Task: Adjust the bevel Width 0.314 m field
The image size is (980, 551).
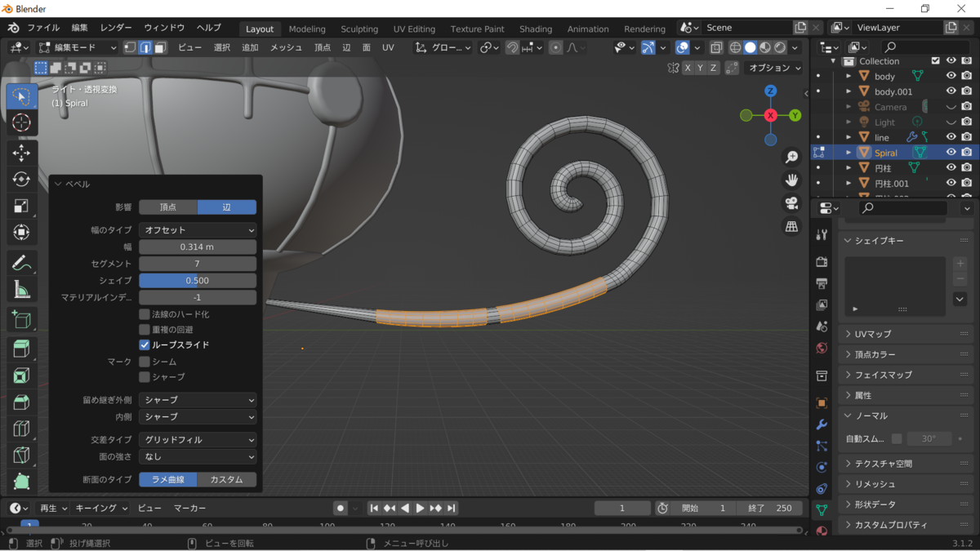Action: point(198,247)
